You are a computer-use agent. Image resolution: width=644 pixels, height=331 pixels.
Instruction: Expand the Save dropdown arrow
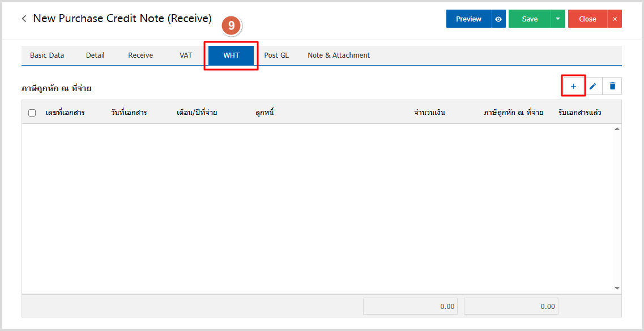pos(558,19)
